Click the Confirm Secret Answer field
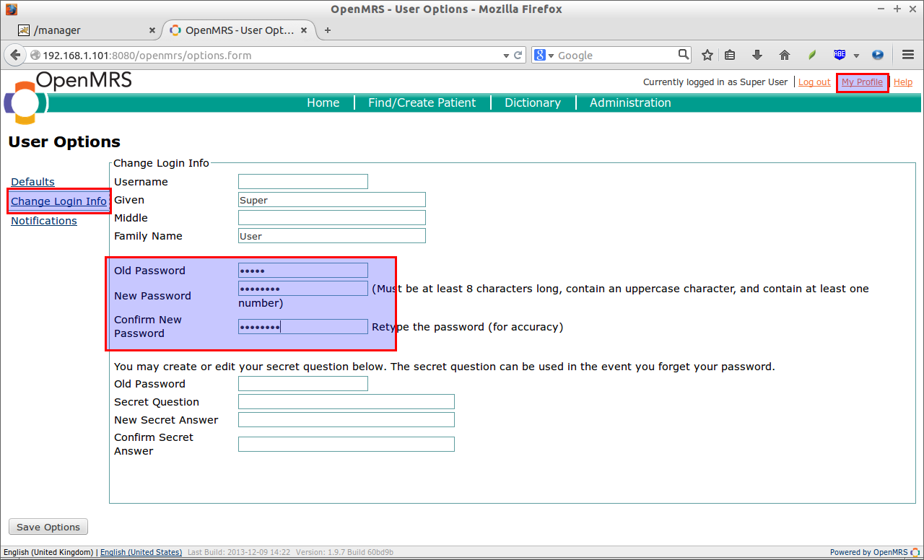The image size is (924, 560). click(346, 445)
